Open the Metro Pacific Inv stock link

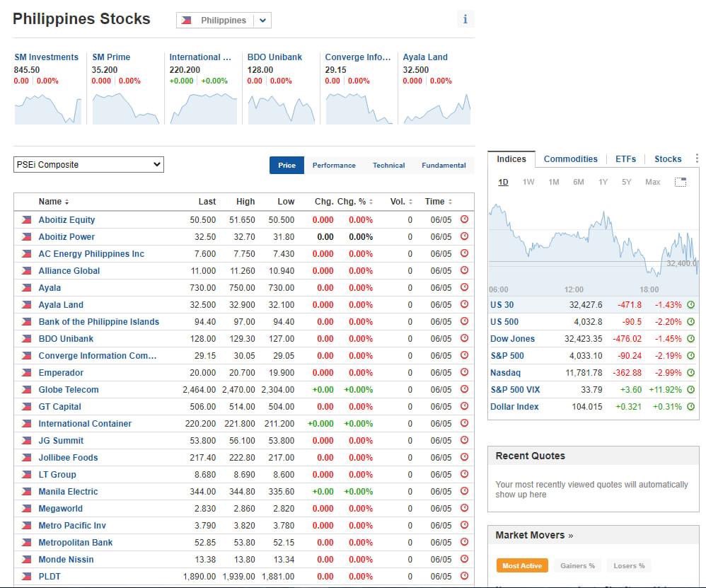point(72,526)
